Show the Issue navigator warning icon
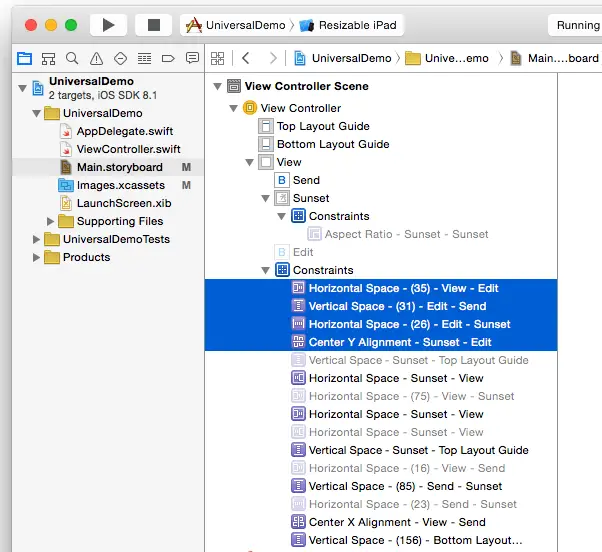 point(97,59)
